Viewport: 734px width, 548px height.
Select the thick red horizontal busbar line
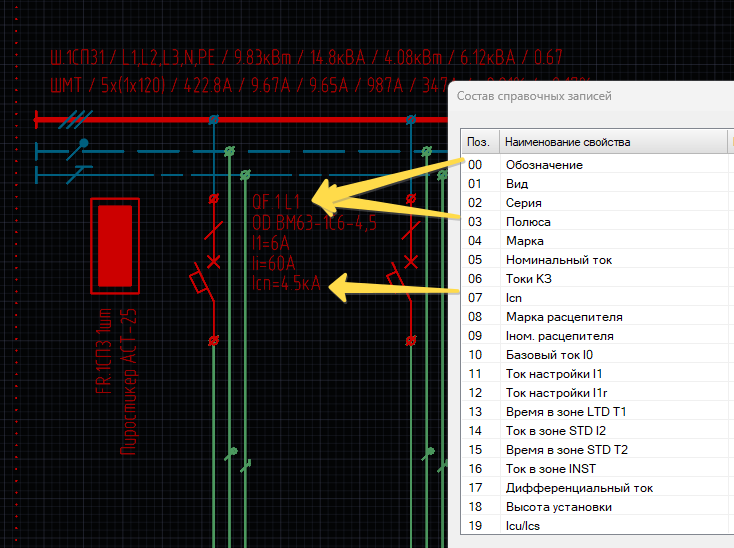click(241, 120)
